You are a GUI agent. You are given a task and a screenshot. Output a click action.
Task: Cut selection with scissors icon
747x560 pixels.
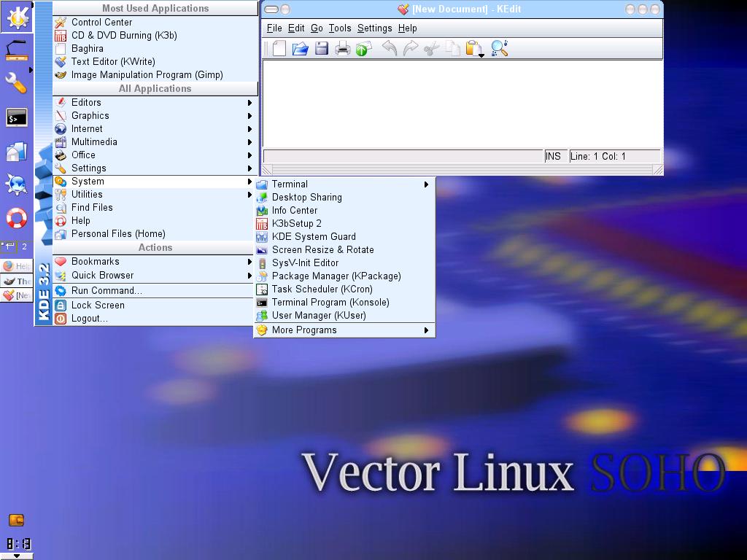[x=431, y=48]
